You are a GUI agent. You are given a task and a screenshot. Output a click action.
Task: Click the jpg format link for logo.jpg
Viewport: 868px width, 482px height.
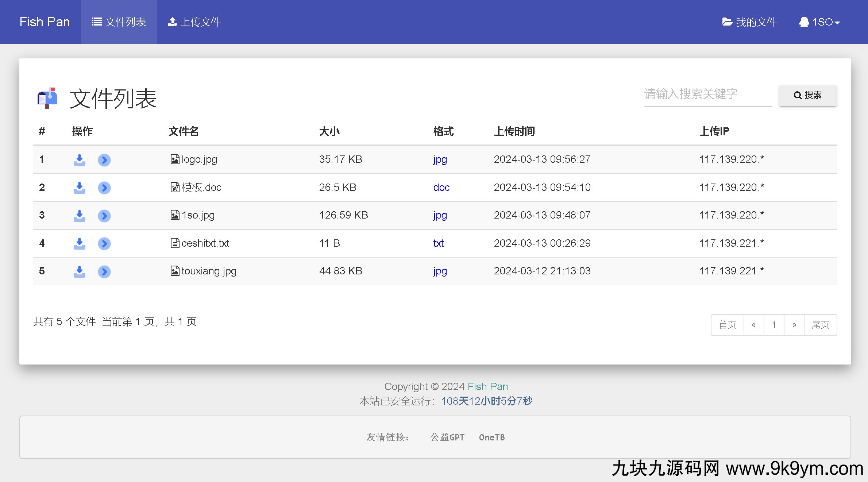click(x=440, y=159)
